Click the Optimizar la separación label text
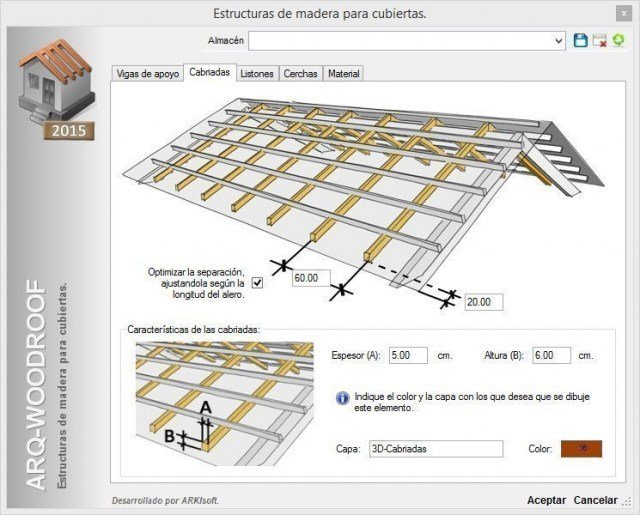This screenshot has width=640, height=515. pyautogui.click(x=197, y=283)
